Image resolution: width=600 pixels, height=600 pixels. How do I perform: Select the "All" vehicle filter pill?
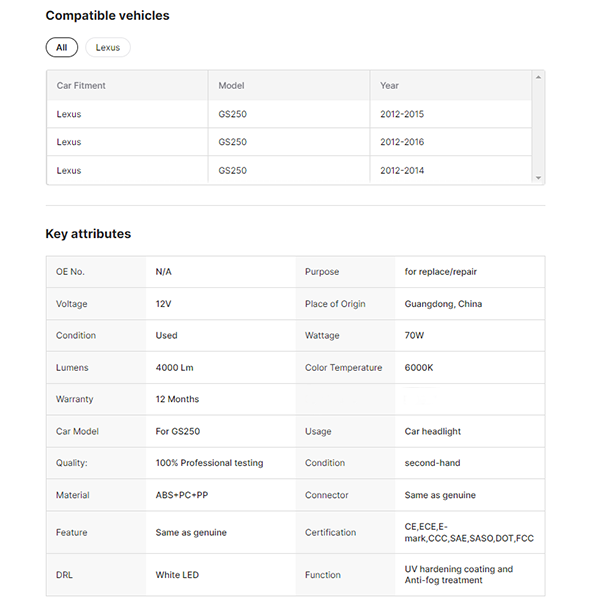(x=61, y=47)
